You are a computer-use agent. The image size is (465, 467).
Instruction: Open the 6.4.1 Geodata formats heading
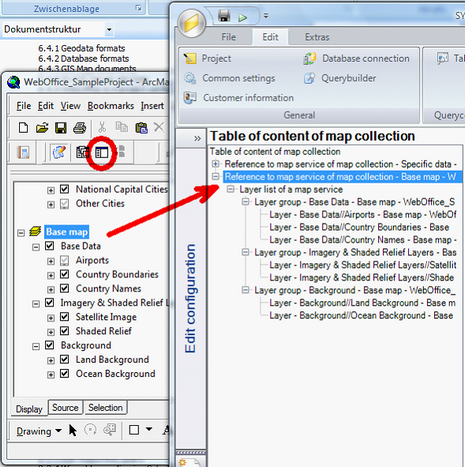(x=81, y=48)
